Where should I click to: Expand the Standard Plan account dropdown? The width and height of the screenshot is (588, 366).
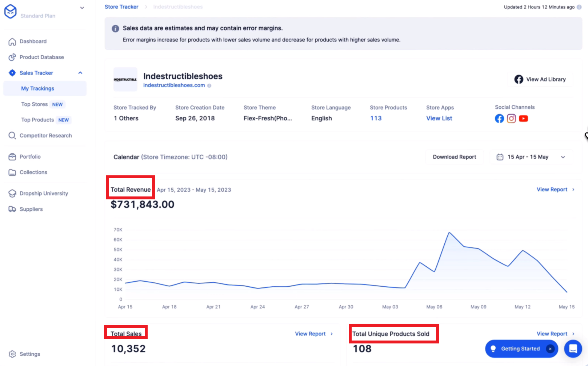[82, 8]
